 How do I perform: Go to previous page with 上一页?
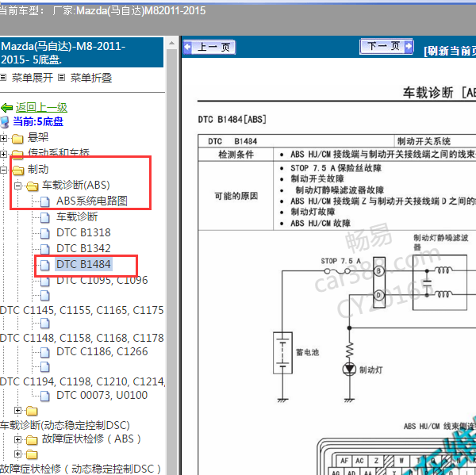tap(209, 47)
